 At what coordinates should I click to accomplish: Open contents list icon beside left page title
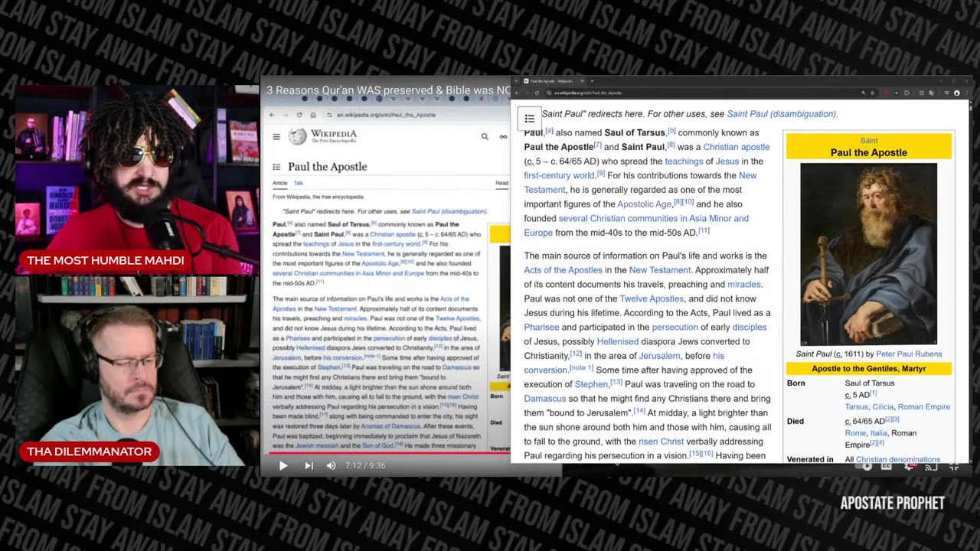[276, 167]
